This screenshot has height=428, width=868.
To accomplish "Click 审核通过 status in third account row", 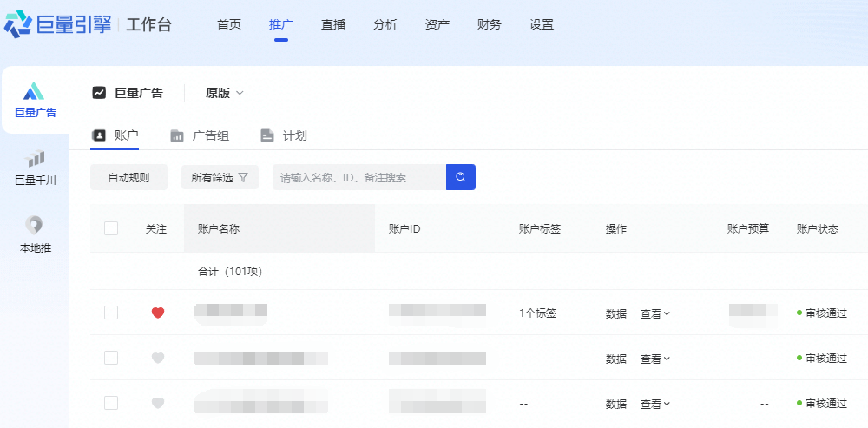I will click(822, 405).
